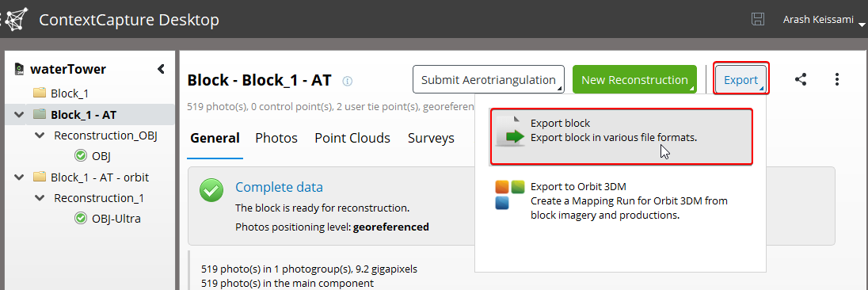This screenshot has width=868, height=290.
Task: Click the OBJ-Ultra production status icon
Action: (x=80, y=219)
